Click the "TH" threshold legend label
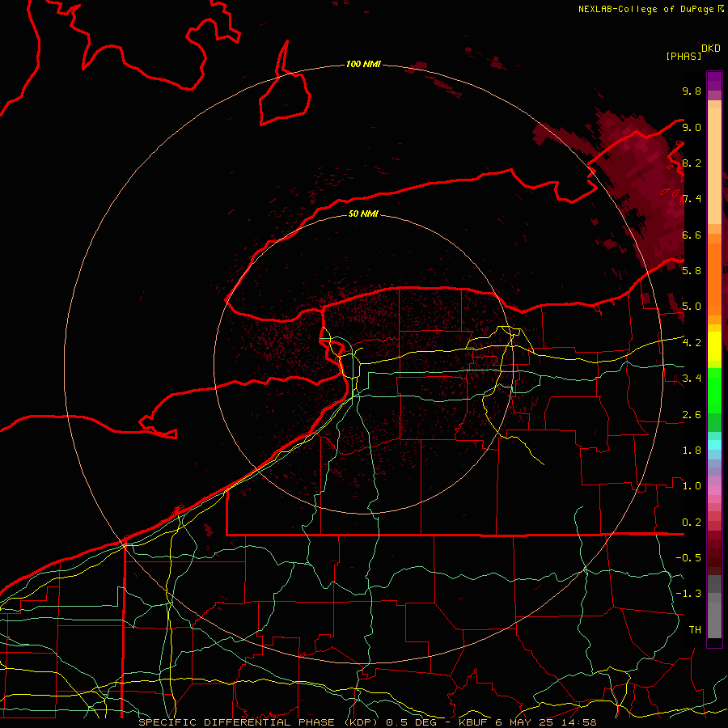 click(x=695, y=630)
